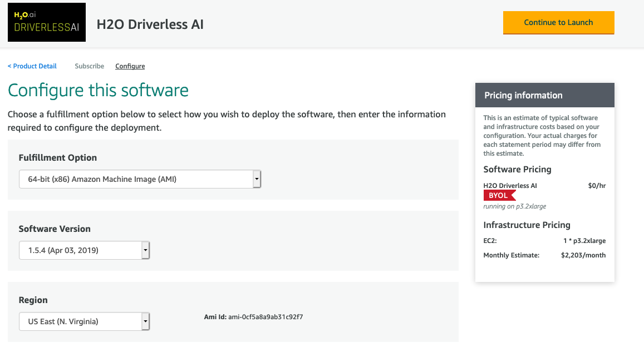Open the Region selection dropdown

(145, 321)
